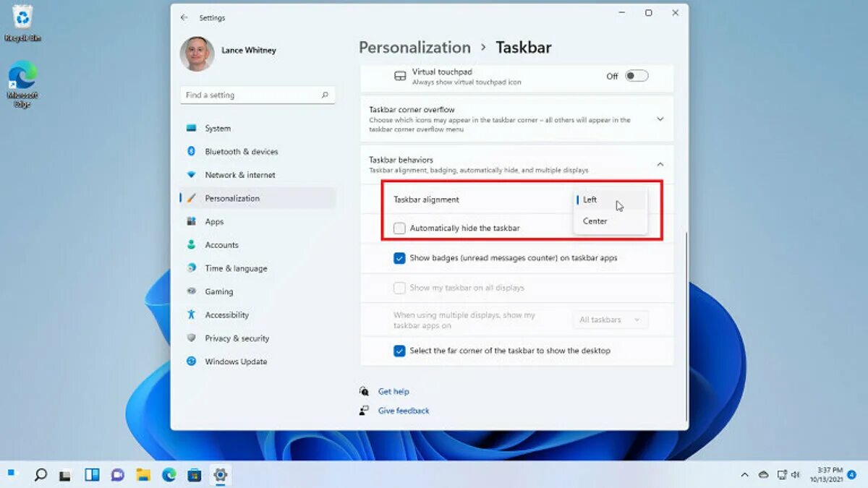Choose Left in the alignment dropdown
This screenshot has width=868, height=488.
[x=610, y=200]
